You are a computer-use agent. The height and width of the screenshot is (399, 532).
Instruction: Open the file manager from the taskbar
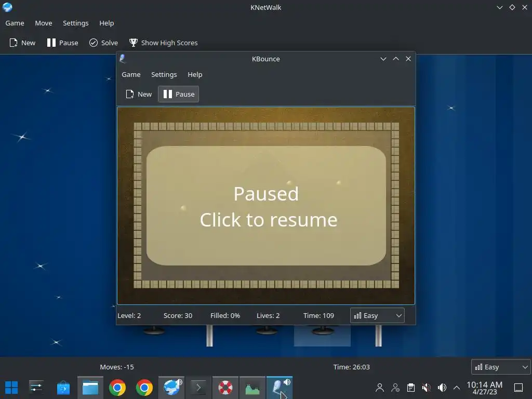click(90, 388)
